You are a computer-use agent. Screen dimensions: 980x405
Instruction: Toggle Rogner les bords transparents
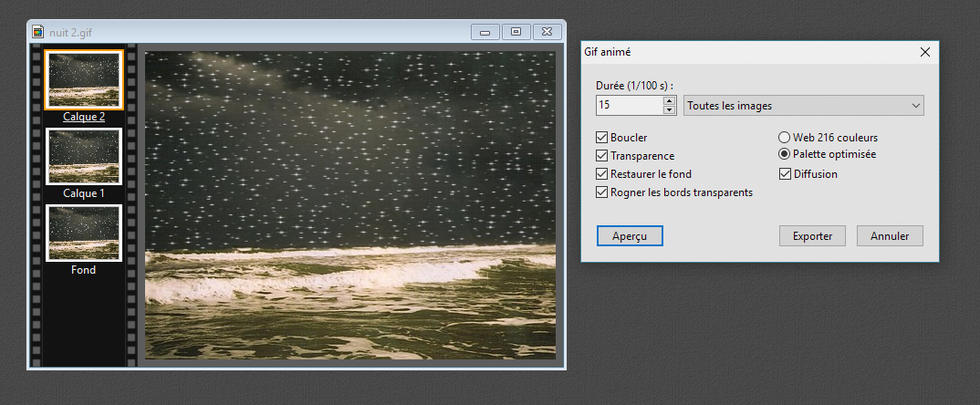click(601, 192)
